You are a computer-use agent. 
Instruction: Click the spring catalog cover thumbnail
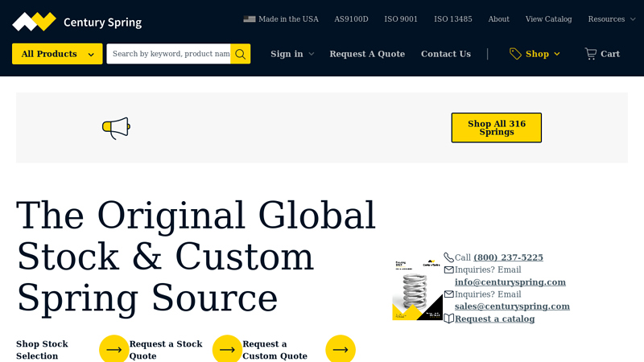pyautogui.click(x=418, y=290)
